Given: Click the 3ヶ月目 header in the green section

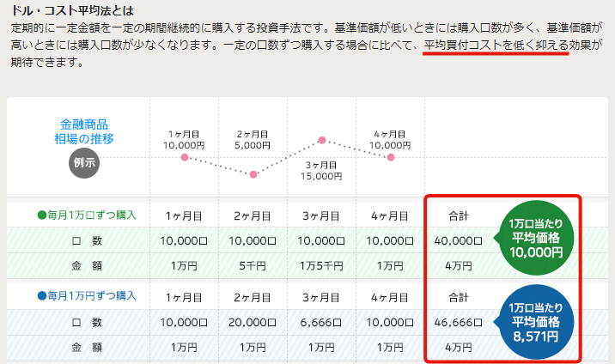Looking at the screenshot, I should [321, 215].
